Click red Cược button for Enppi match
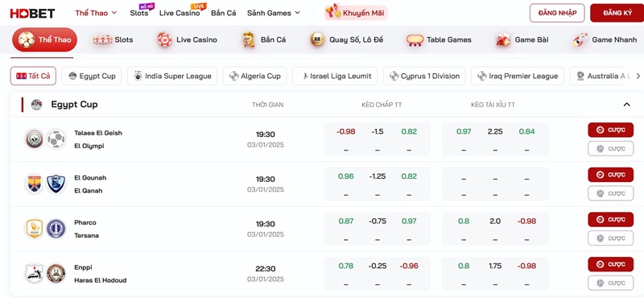 click(610, 264)
